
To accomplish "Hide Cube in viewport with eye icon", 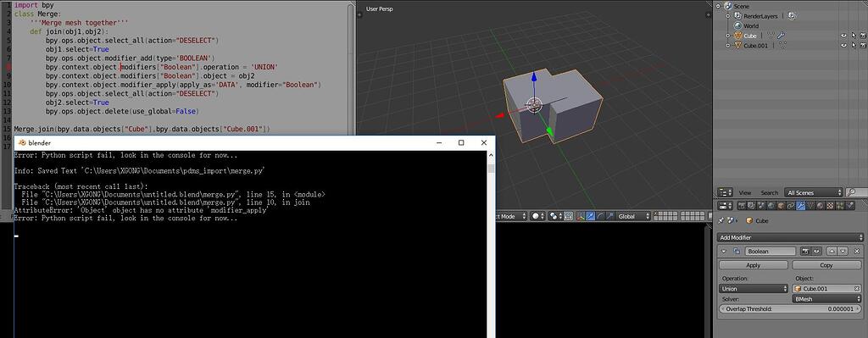I will [x=843, y=36].
